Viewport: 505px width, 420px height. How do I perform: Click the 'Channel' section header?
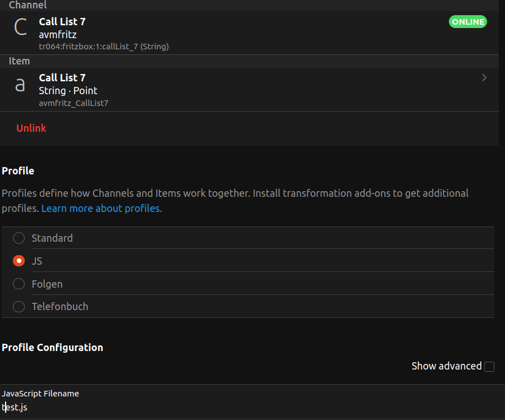click(27, 5)
